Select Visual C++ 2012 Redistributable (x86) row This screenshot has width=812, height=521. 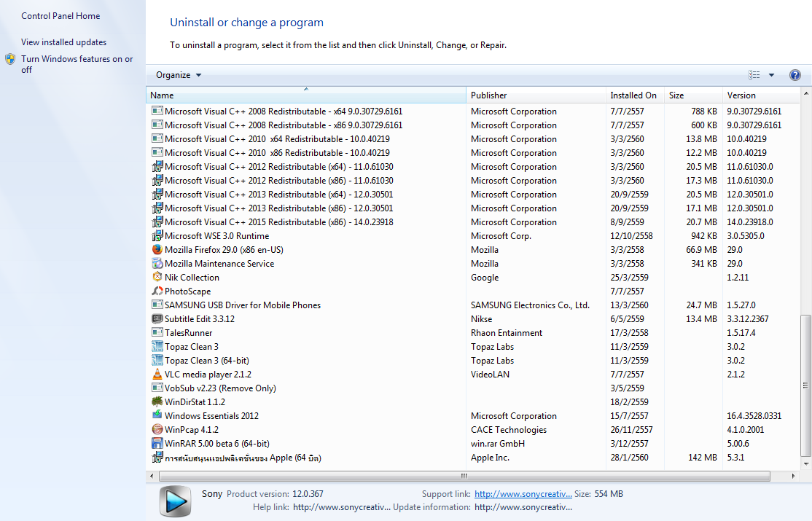[473, 180]
